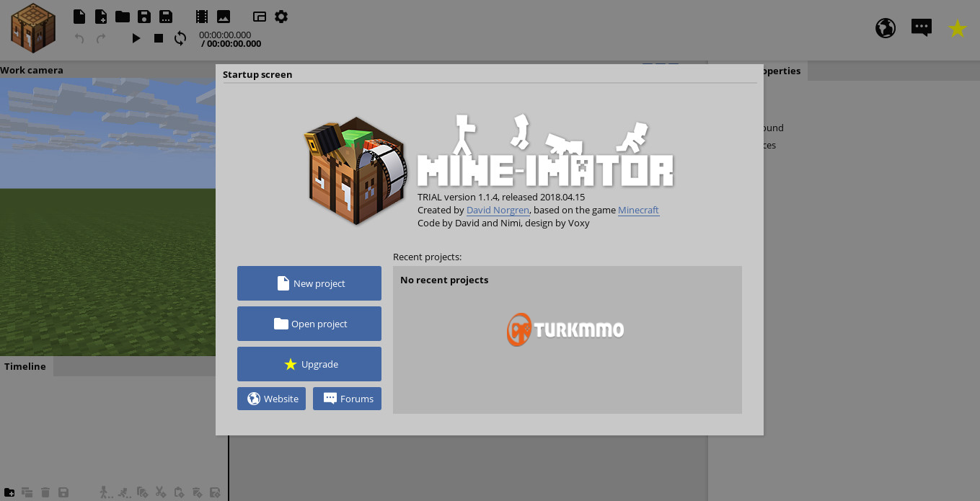Click the export keyframes icon at the row's end

point(215,492)
